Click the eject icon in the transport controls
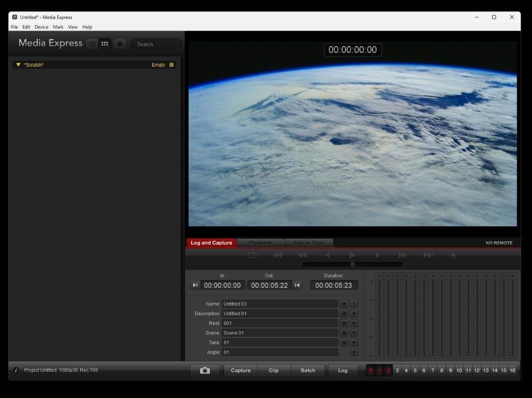 (453, 255)
